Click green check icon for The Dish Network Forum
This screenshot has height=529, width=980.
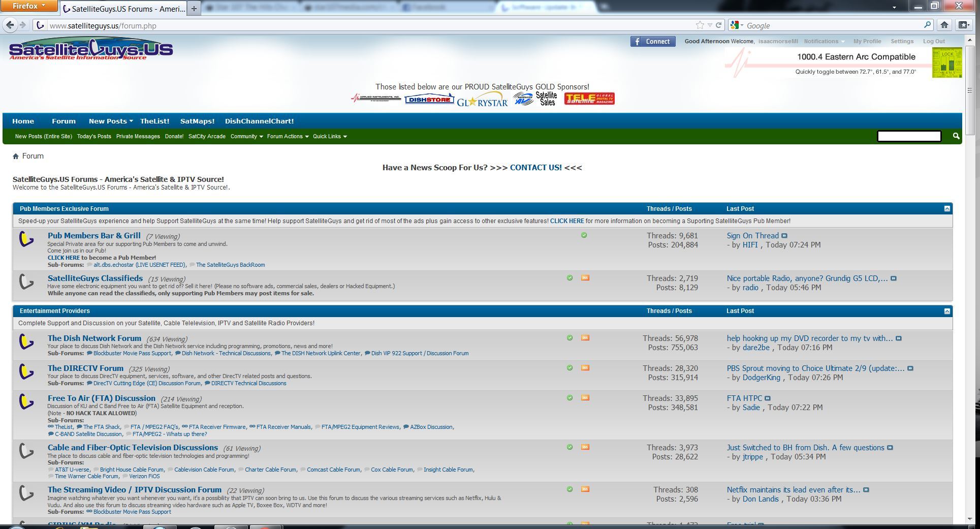pos(570,338)
